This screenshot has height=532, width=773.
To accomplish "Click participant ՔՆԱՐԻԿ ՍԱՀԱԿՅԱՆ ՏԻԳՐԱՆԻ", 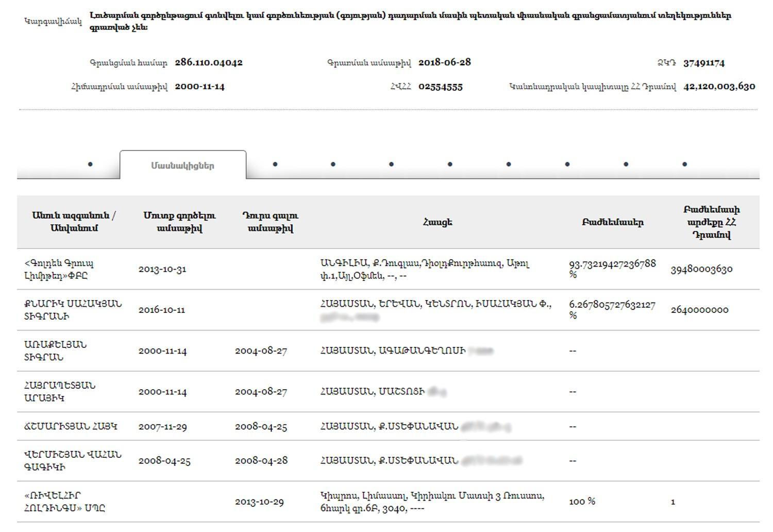I will (73, 310).
